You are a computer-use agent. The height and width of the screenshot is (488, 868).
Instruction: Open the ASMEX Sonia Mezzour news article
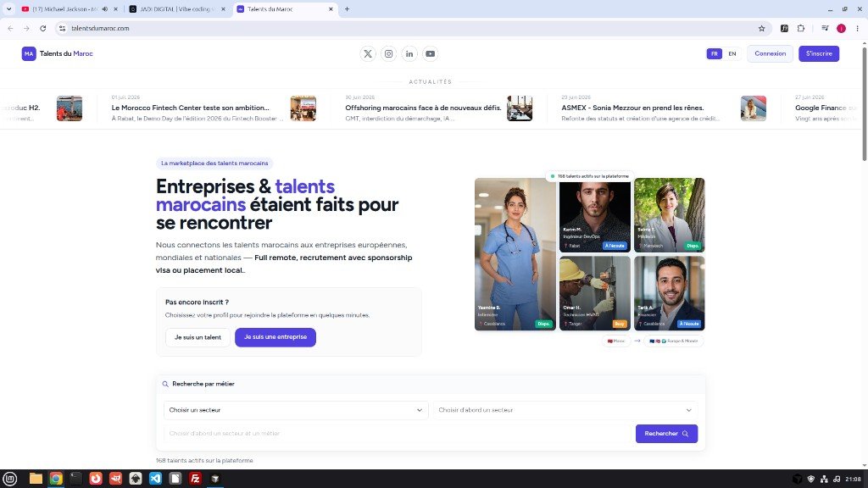(632, 108)
